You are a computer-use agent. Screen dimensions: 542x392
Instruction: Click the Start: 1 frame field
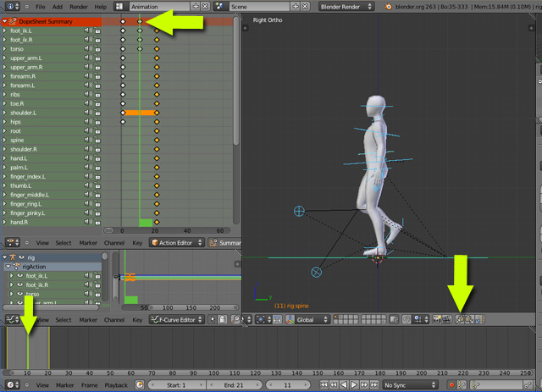176,384
